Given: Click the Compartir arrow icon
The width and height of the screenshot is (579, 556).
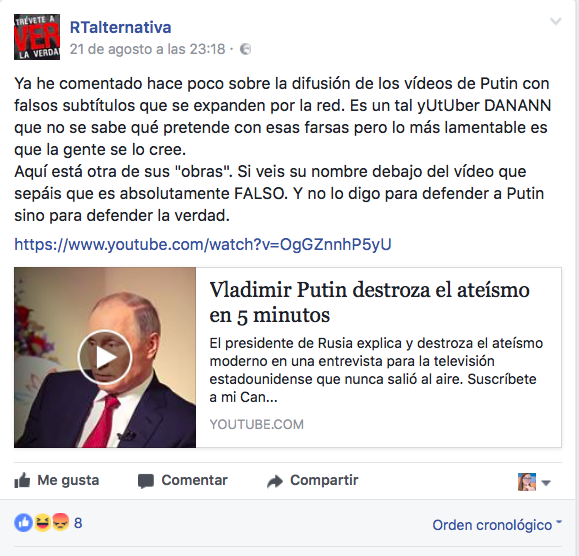Looking at the screenshot, I should (275, 481).
